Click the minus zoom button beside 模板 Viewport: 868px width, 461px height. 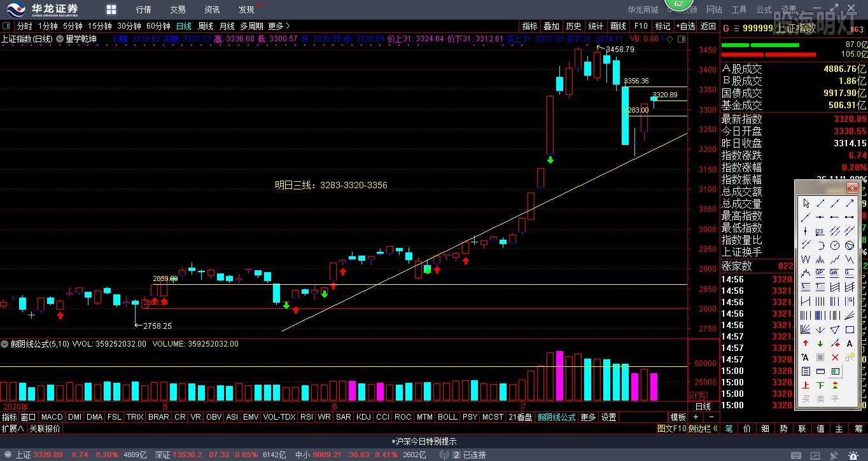click(711, 417)
